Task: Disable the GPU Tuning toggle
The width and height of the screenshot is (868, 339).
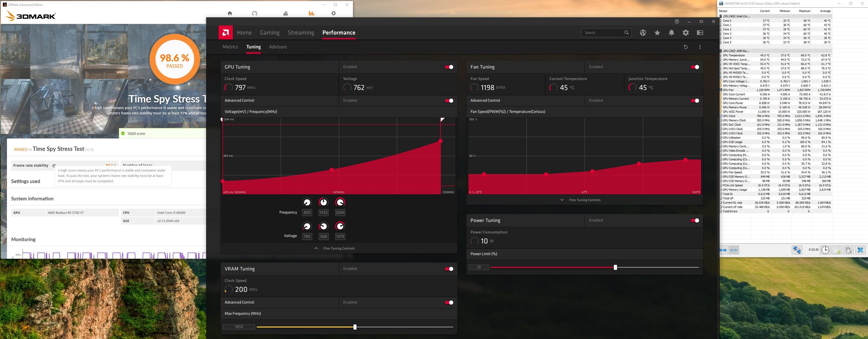Action: [x=449, y=67]
